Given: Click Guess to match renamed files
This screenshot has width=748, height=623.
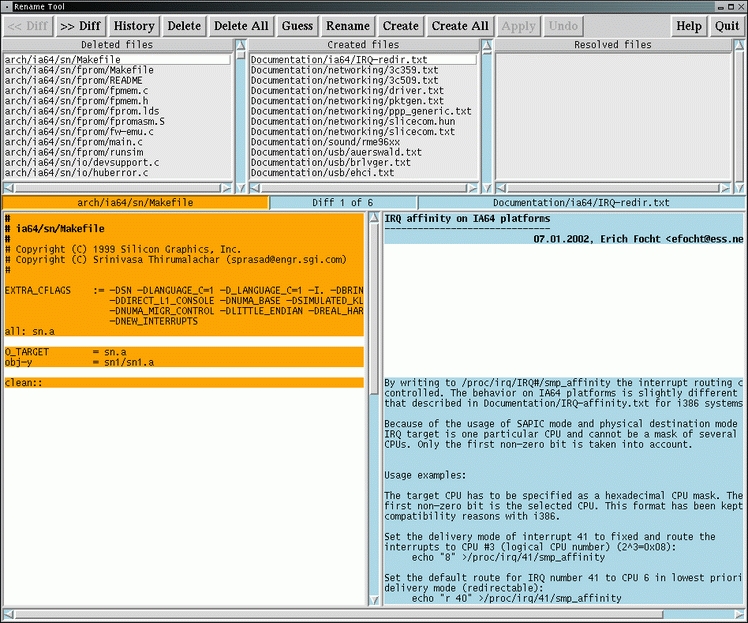Looking at the screenshot, I should click(297, 26).
